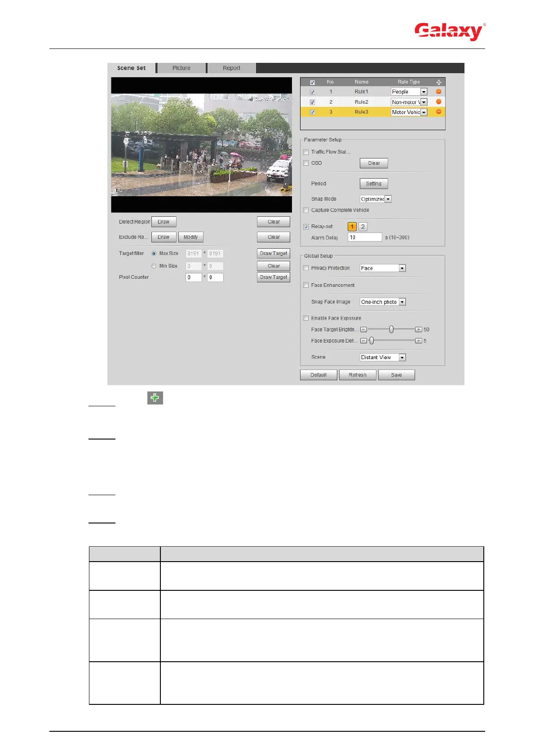Delete Rule3 with its orange minus icon

[439, 111]
